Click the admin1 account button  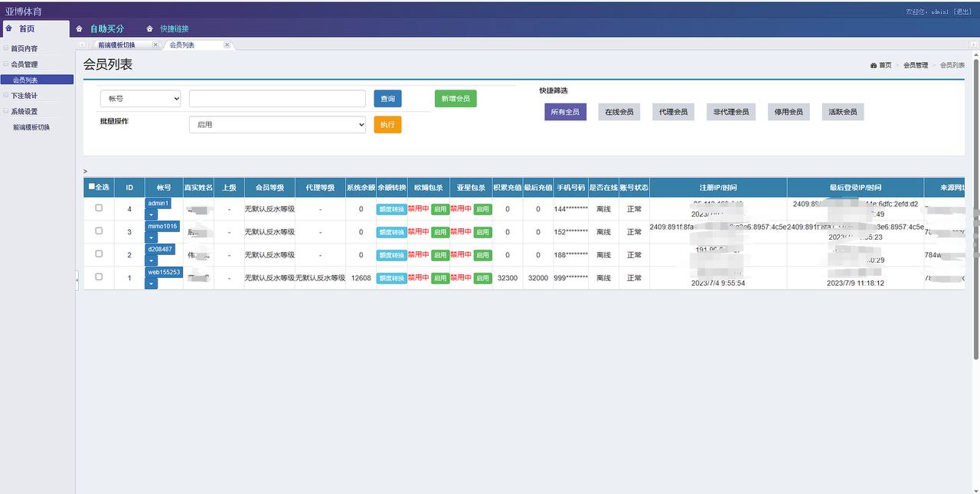158,204
